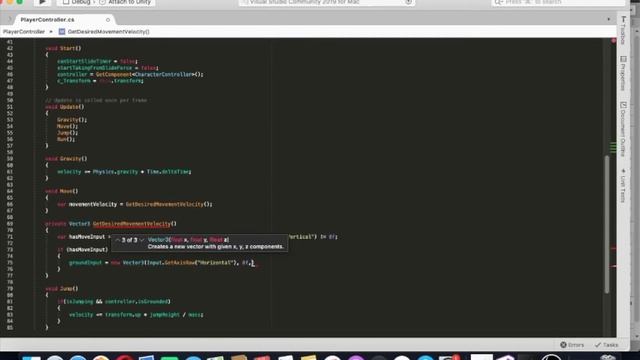Start the Run play button in the toolbar
640x360 pixels.
click(x=42, y=2)
